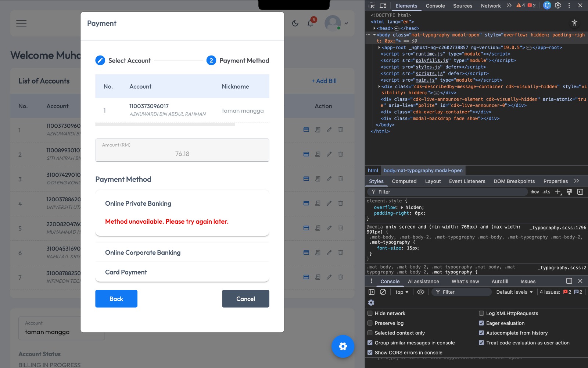The height and width of the screenshot is (368, 588).
Task: Open the _typography.scss:1796 source link
Action: click(558, 228)
